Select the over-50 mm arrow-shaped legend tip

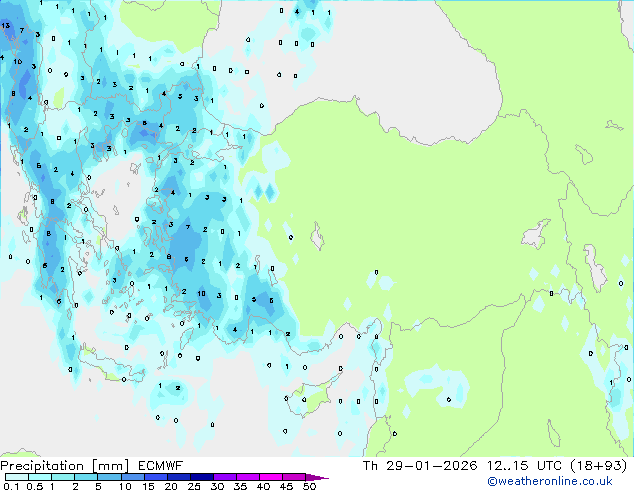click(317, 477)
